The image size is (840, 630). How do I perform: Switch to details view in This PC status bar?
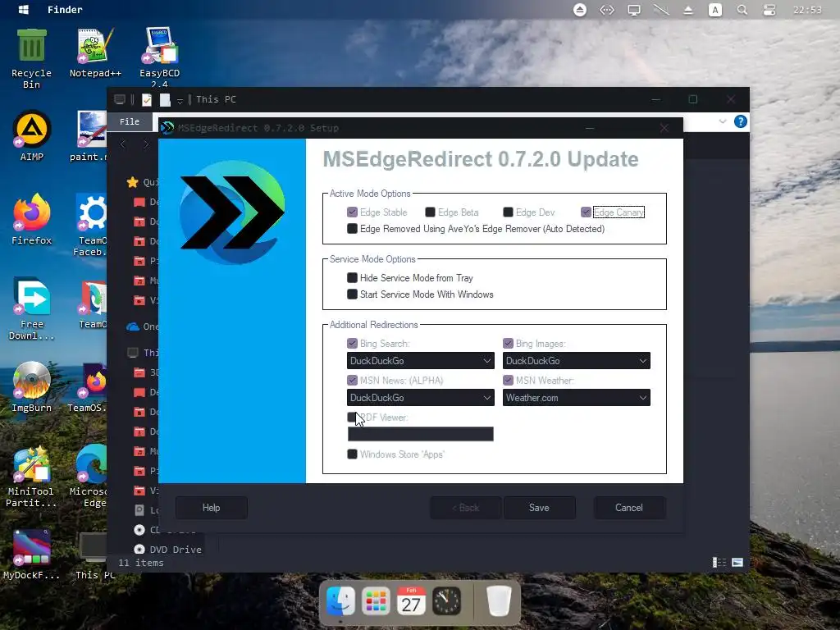click(x=719, y=563)
